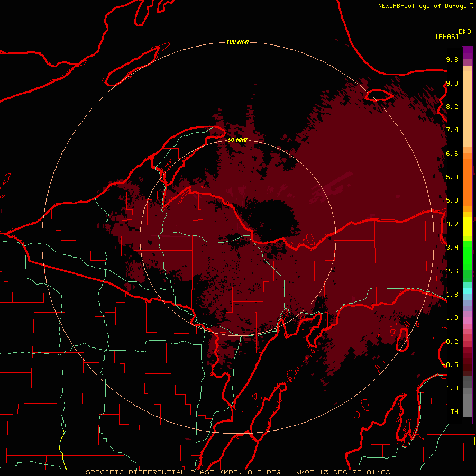
Task: Click the 9.0 scale value
Action: 452,83
